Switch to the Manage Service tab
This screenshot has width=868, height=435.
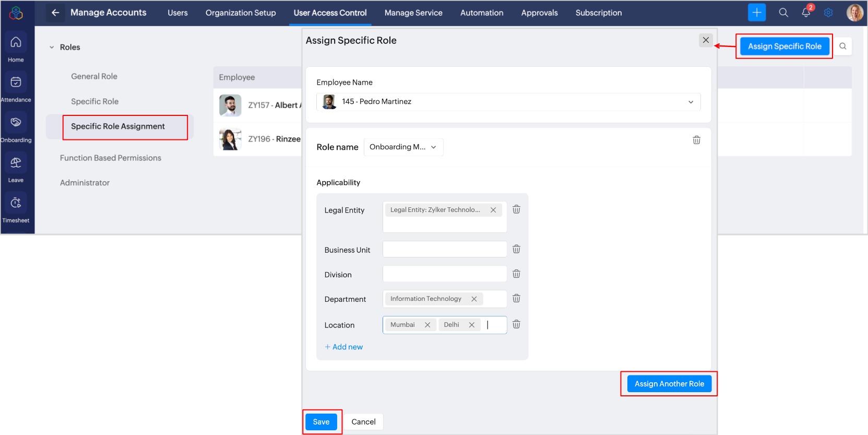[x=413, y=13]
